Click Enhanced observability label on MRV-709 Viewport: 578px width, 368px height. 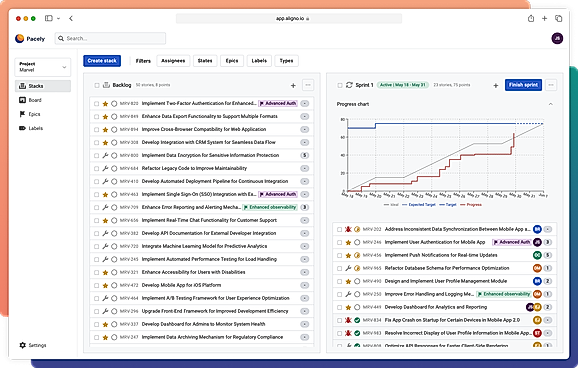270,207
